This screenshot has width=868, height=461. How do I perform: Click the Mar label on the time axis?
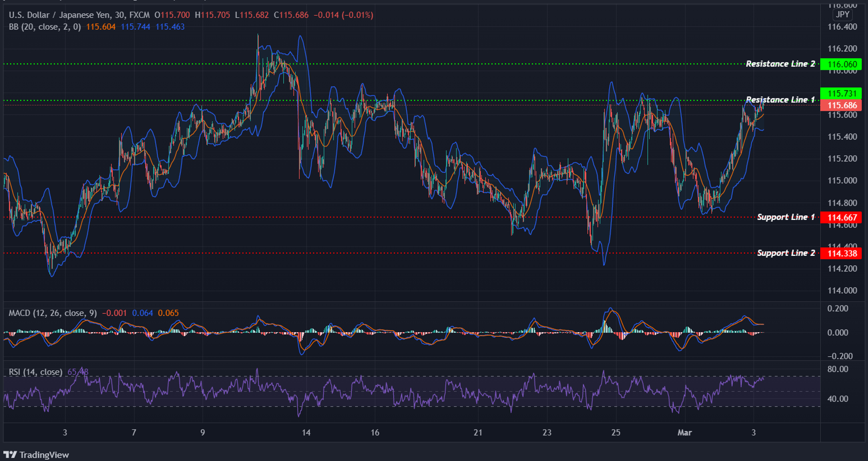(x=685, y=433)
